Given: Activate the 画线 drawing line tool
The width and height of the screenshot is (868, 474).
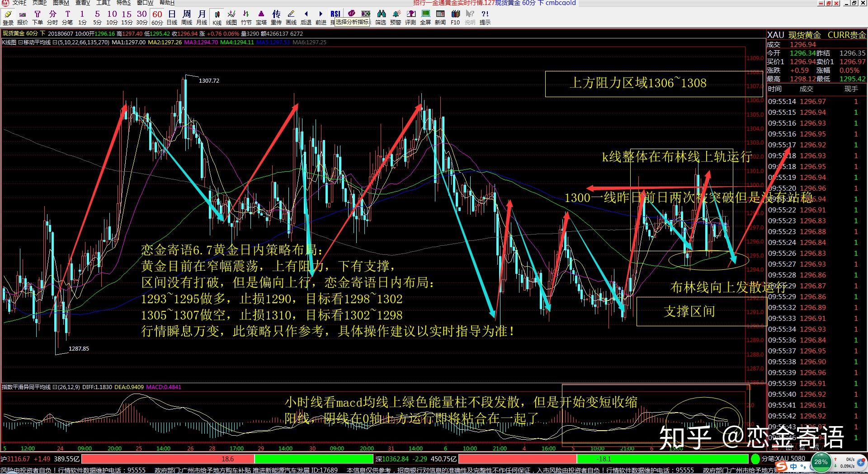Looking at the screenshot, I should pyautogui.click(x=291, y=18).
